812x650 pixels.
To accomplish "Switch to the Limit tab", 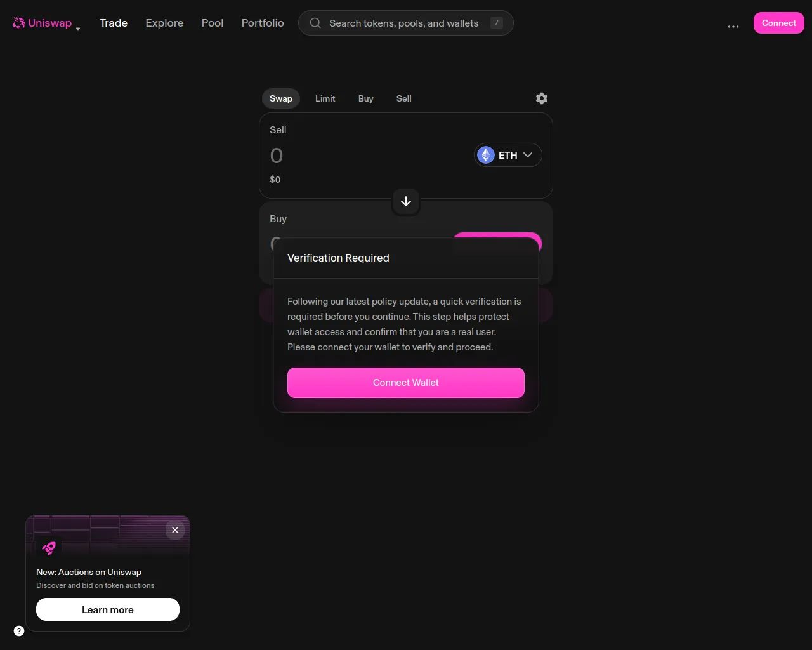I will [x=325, y=98].
